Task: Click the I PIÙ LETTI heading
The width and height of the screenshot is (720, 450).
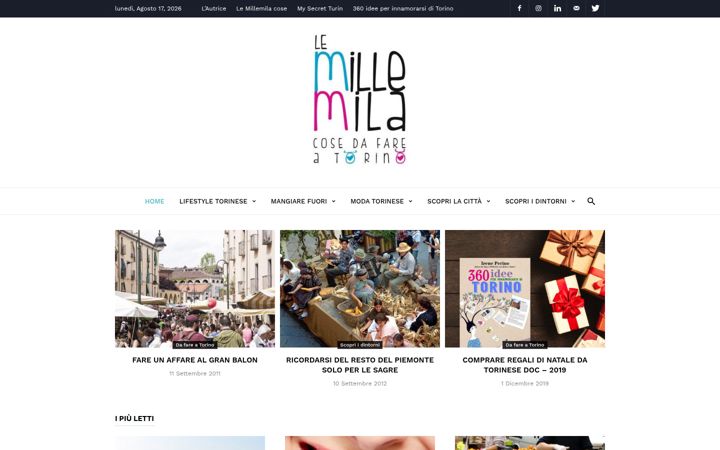Action: (x=135, y=418)
